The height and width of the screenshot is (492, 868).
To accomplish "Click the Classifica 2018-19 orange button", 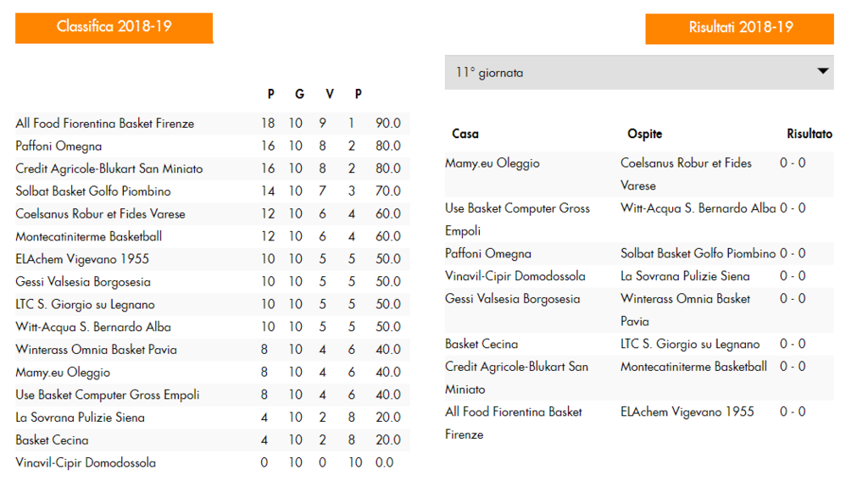I will point(114,28).
